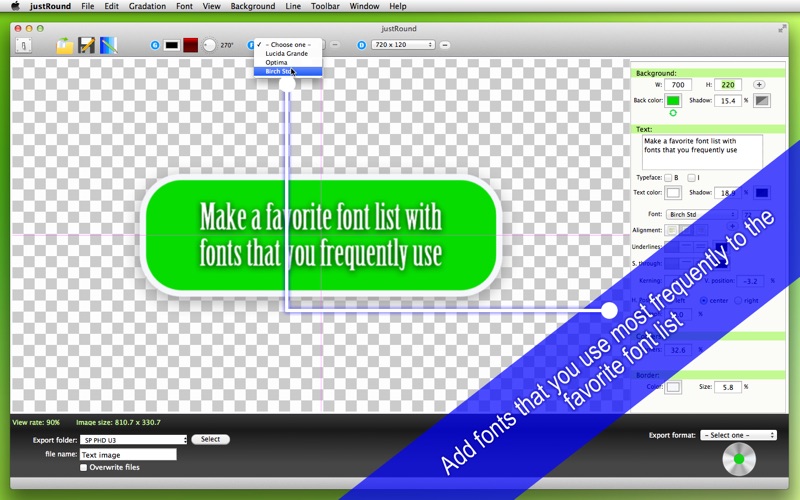Click the Border Size field showing 5.8

click(x=728, y=387)
